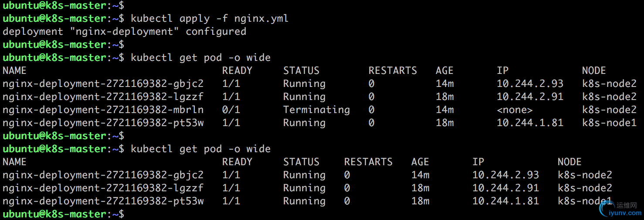The width and height of the screenshot is (644, 220).
Task: Click the NODE header in the second pod listing
Action: [569, 162]
